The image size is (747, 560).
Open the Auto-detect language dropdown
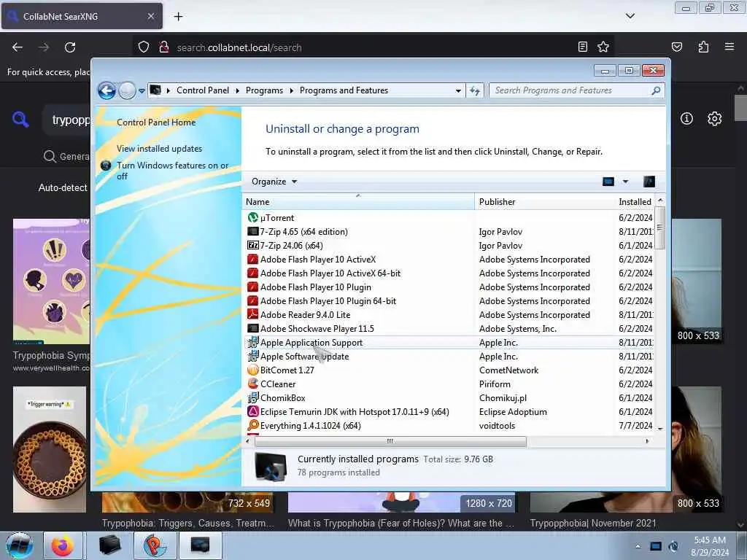[63, 187]
